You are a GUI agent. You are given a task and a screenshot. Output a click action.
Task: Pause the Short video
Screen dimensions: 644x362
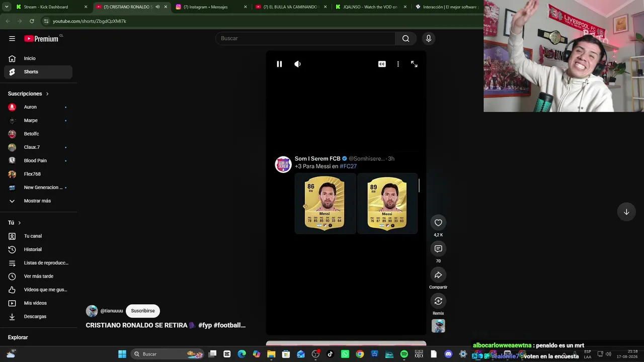(x=279, y=64)
